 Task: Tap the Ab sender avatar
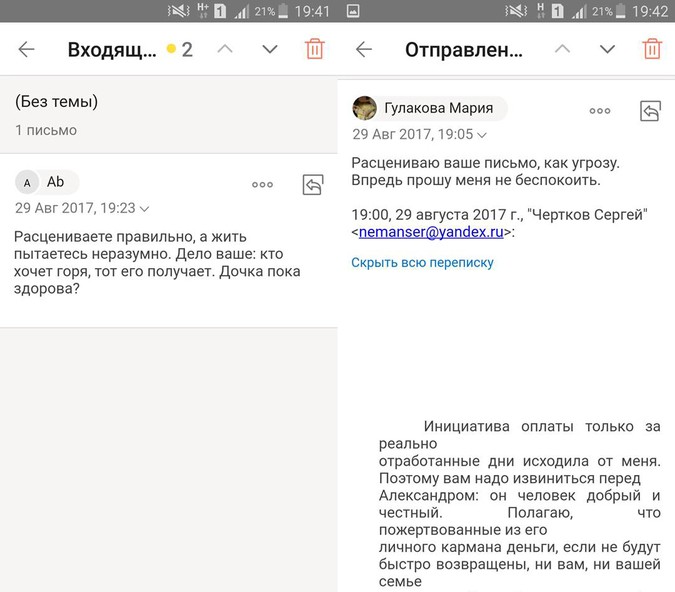27,183
